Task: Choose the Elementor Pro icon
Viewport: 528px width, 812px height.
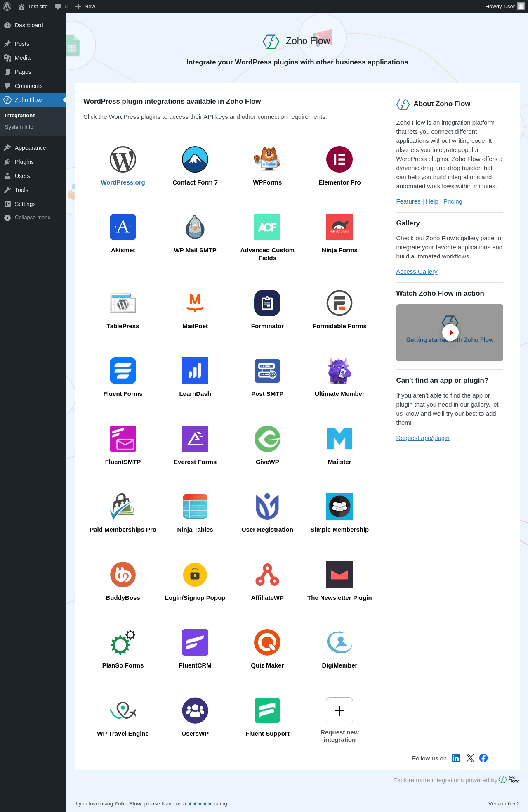Action: (339, 159)
